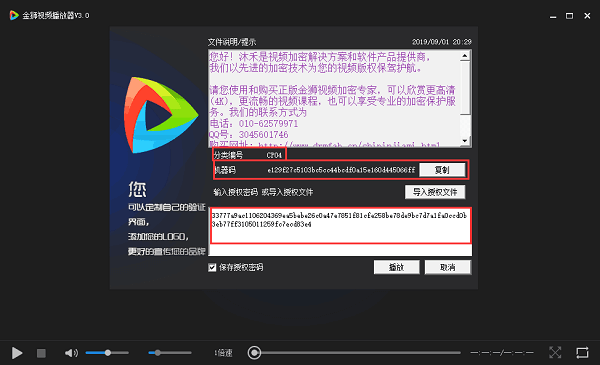Toggle the 保存授权密码 checkbox

click(212, 267)
